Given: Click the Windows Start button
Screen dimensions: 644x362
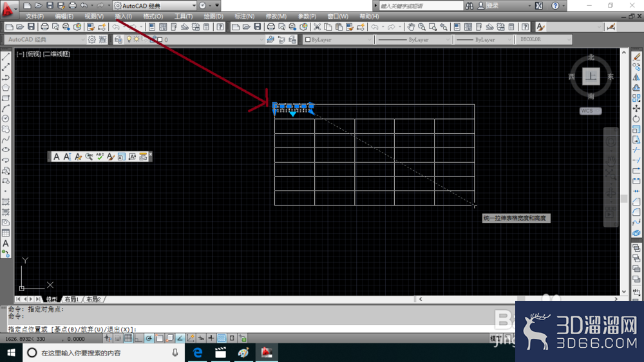Looking at the screenshot, I should [x=11, y=352].
